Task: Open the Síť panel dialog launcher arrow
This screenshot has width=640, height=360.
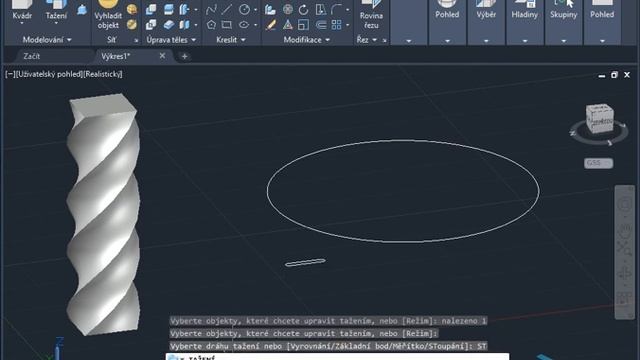Action: click(x=136, y=40)
